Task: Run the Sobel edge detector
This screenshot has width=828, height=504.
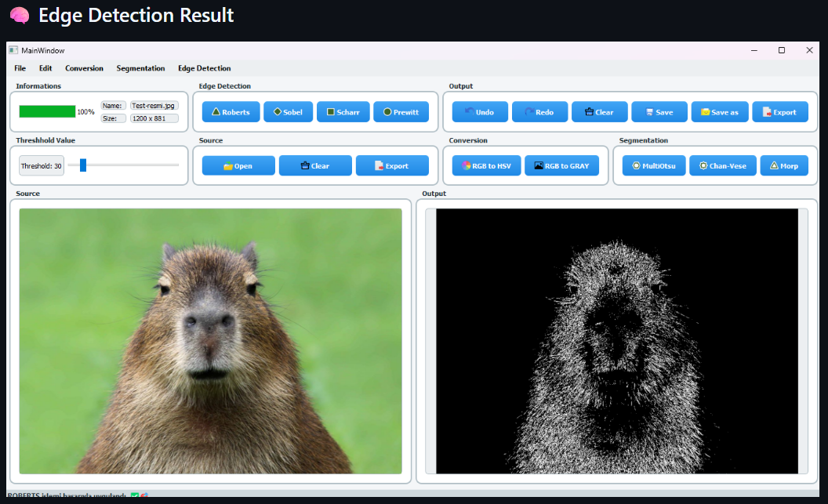Action: 288,112
